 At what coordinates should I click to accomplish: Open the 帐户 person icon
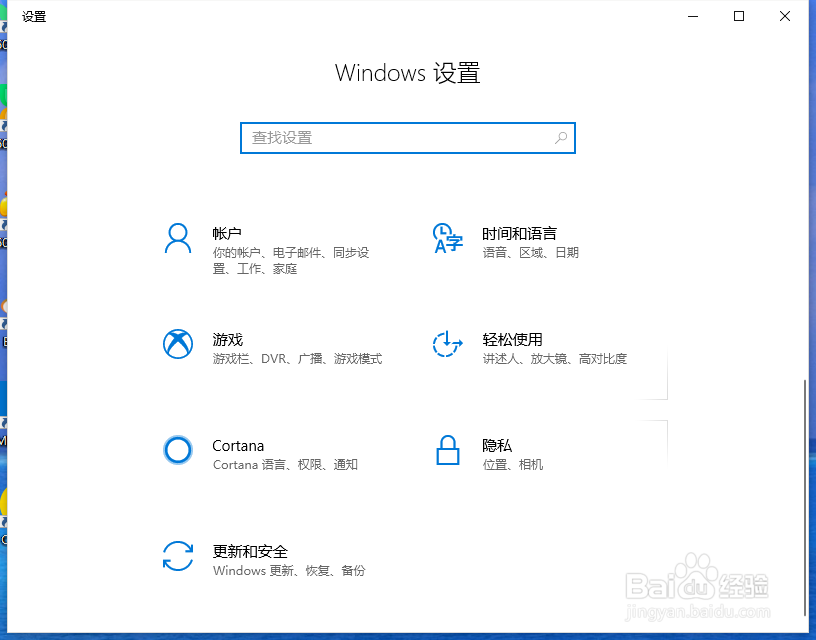[178, 238]
